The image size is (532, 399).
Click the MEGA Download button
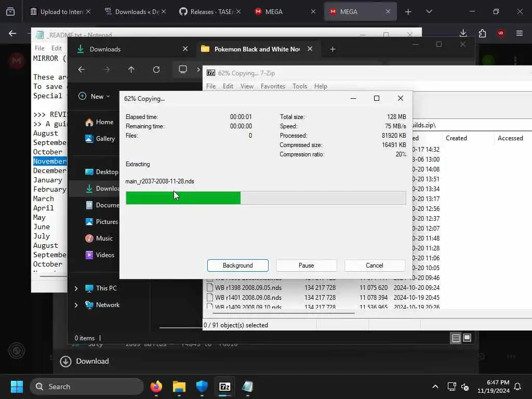(x=85, y=362)
